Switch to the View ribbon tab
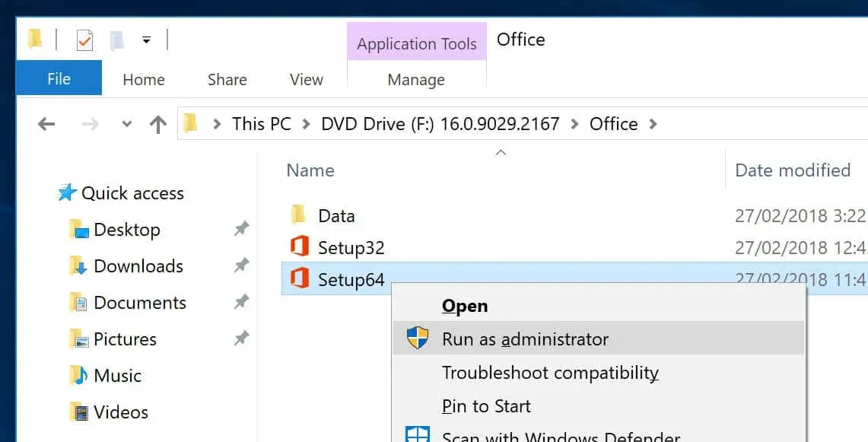The height and width of the screenshot is (442, 868). (x=306, y=79)
